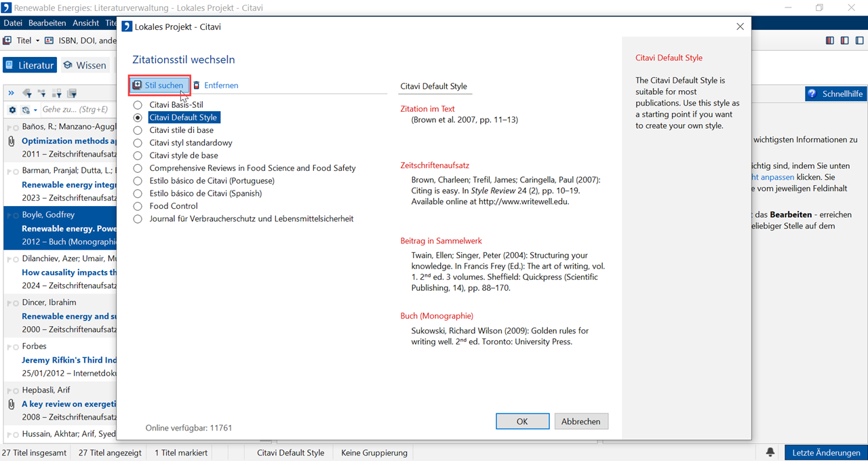Open the recent history dropdown arrow beside Gehe zu
868x461 pixels.
click(35, 110)
